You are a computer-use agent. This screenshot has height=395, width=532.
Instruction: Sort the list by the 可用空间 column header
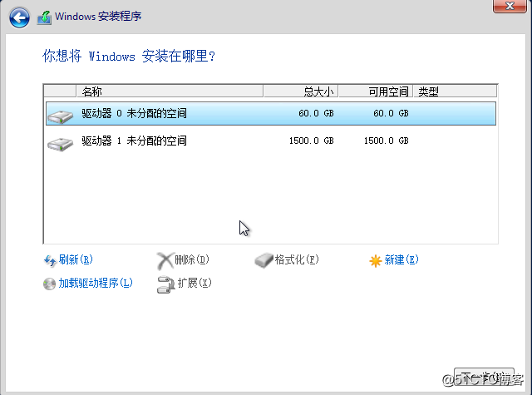[x=376, y=91]
